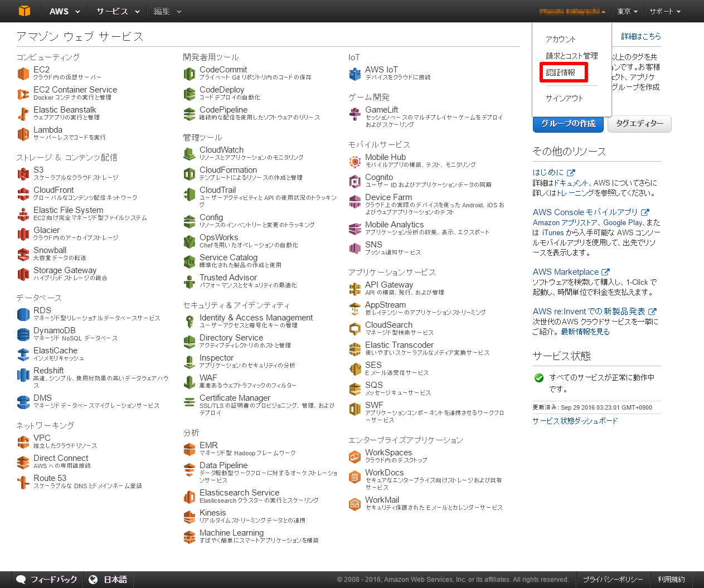This screenshot has width=704, height=588.
Task: Visit the AWS Marketplace link
Action: point(566,271)
